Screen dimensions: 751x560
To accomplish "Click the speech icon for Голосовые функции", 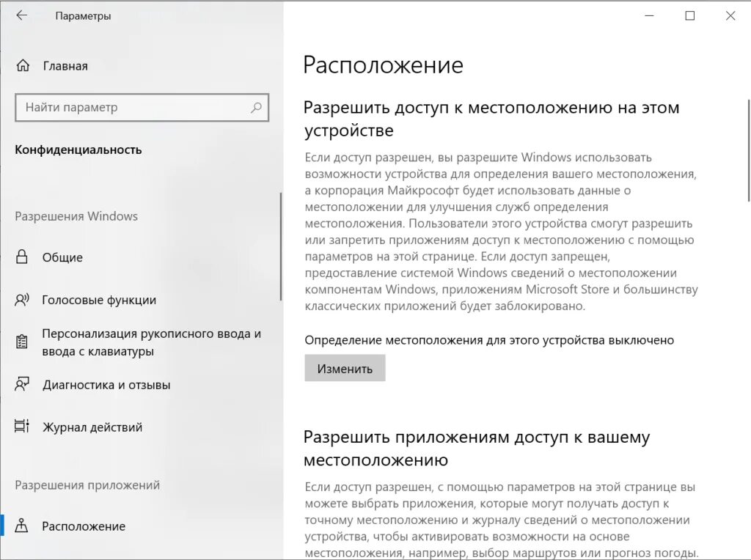I will (22, 300).
